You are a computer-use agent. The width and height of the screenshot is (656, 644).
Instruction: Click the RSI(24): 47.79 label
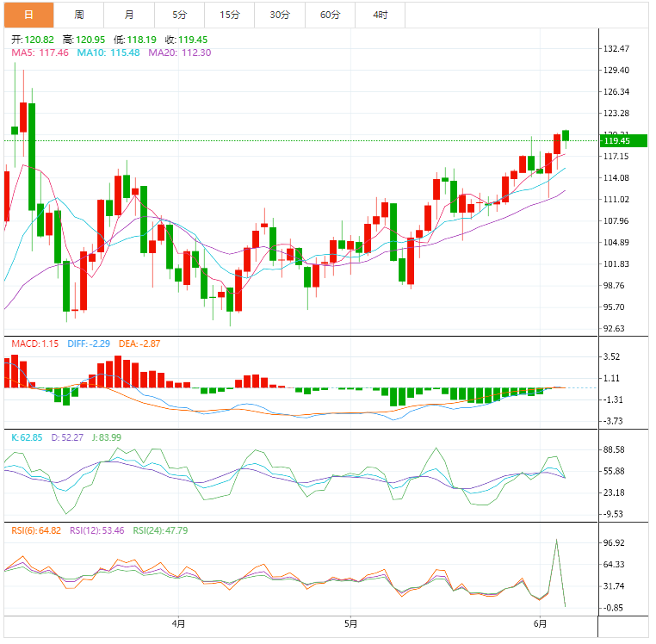click(x=162, y=530)
